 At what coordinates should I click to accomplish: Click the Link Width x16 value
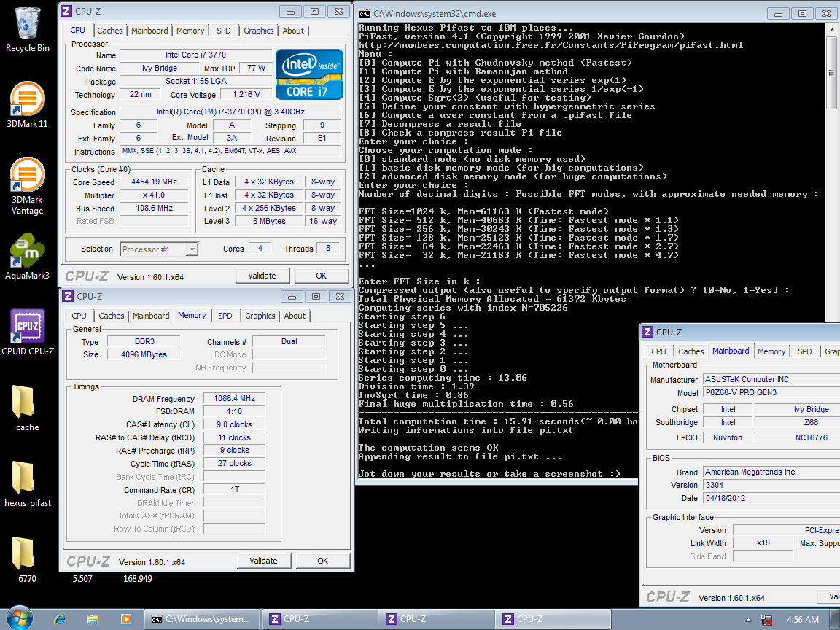[x=763, y=543]
